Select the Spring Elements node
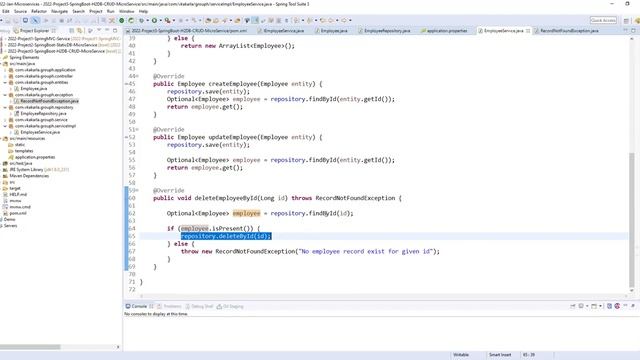This screenshot has height=360, width=640. (24, 58)
